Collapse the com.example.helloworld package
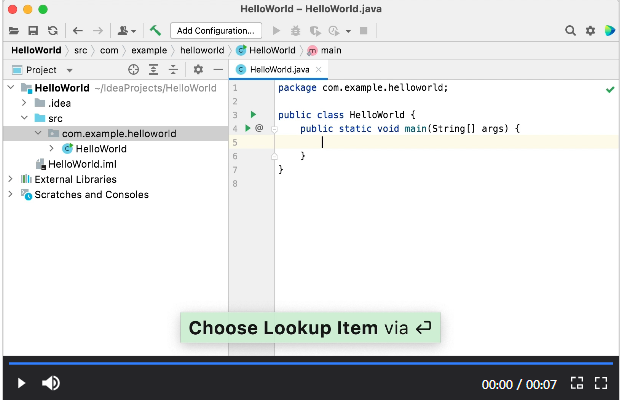The height and width of the screenshot is (400, 621). (38, 133)
